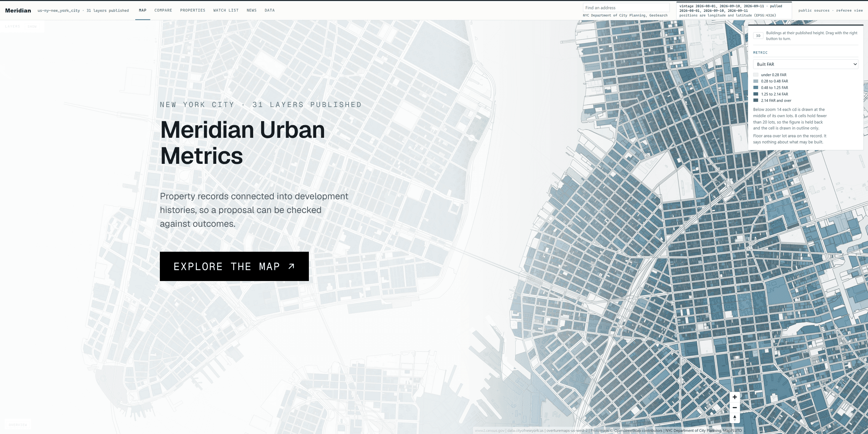Click the 2.14 FAR and over swatch
868x434 pixels.
pyautogui.click(x=756, y=101)
